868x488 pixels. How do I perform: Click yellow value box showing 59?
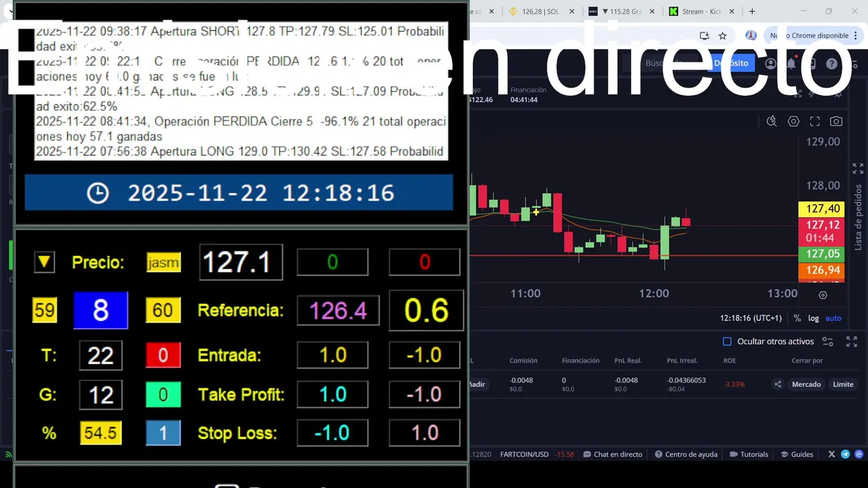point(45,310)
